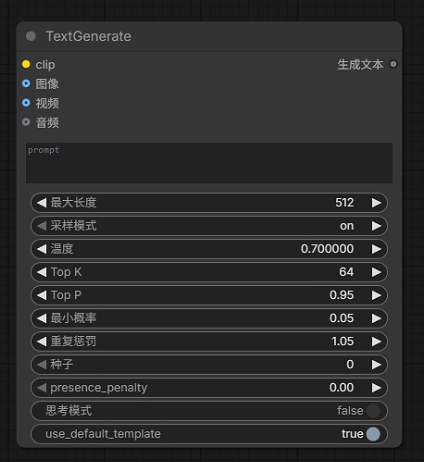This screenshot has height=462, width=424.
Task: Decrease 最大长度 with left arrow
Action: [x=42, y=203]
